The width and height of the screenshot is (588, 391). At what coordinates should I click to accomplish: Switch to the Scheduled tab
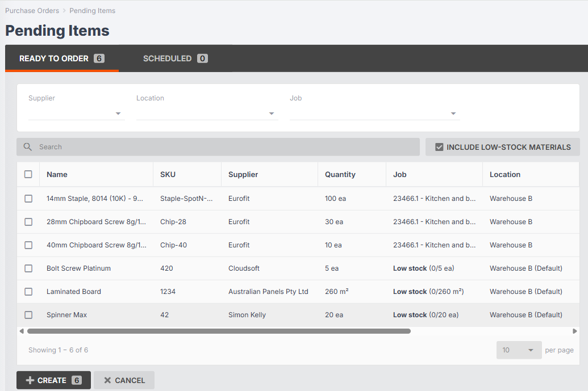point(175,58)
